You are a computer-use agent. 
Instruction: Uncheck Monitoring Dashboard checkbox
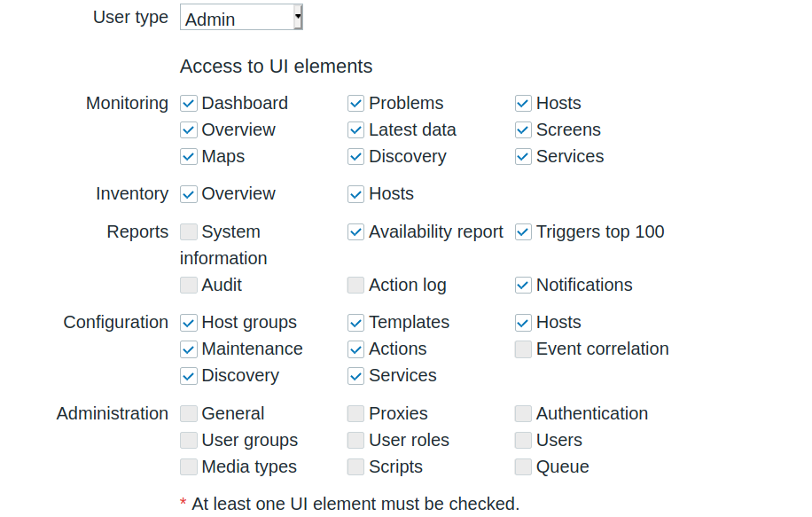[188, 104]
